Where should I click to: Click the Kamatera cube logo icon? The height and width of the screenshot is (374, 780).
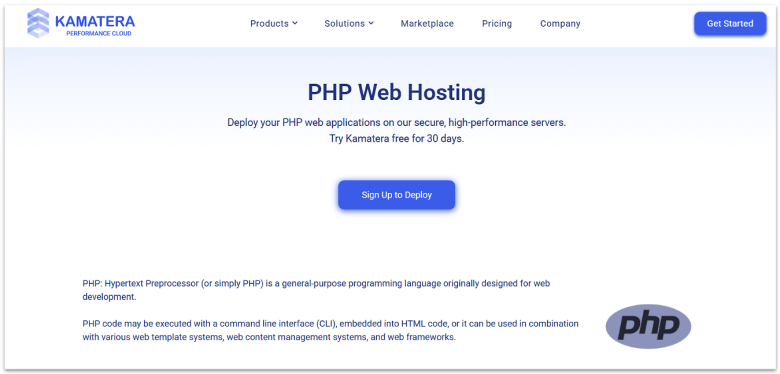[38, 23]
